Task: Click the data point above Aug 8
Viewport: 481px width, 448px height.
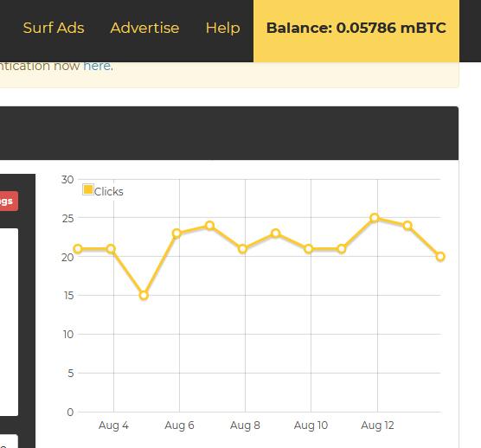Action: (242, 249)
